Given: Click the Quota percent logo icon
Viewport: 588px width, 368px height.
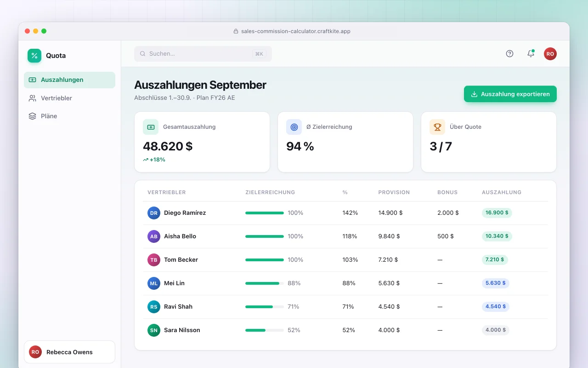Looking at the screenshot, I should point(34,56).
